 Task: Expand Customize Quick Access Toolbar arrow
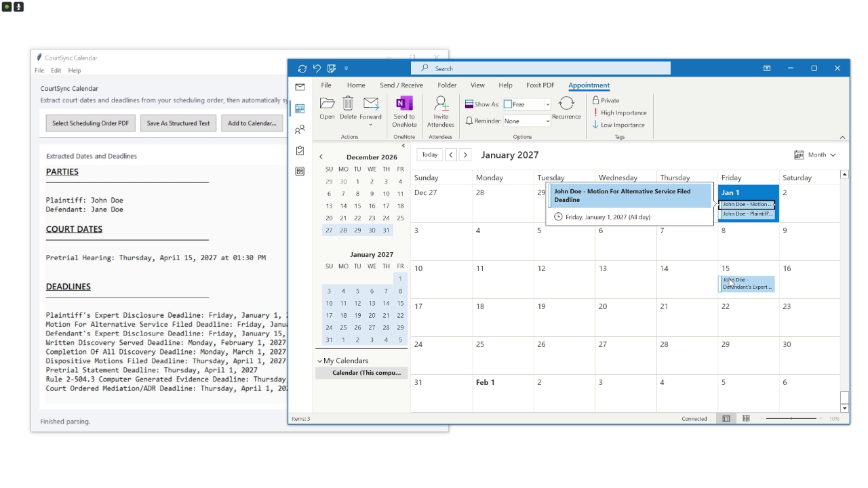pos(346,68)
